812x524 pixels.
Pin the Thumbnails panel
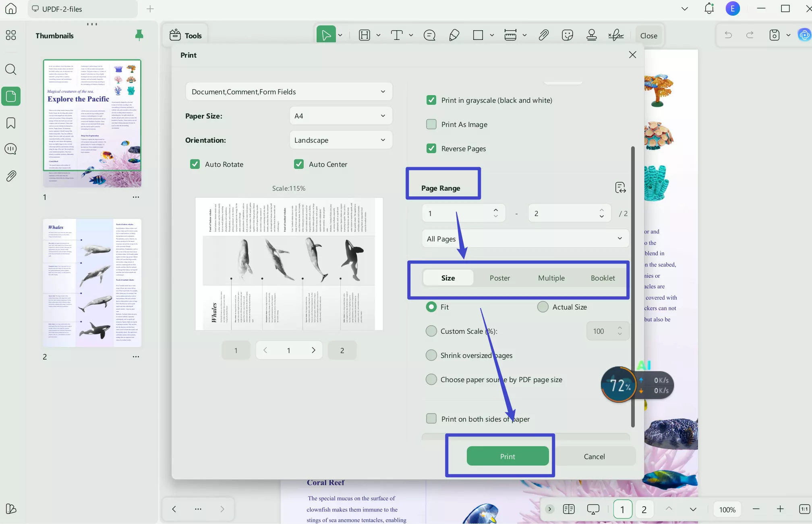(139, 35)
